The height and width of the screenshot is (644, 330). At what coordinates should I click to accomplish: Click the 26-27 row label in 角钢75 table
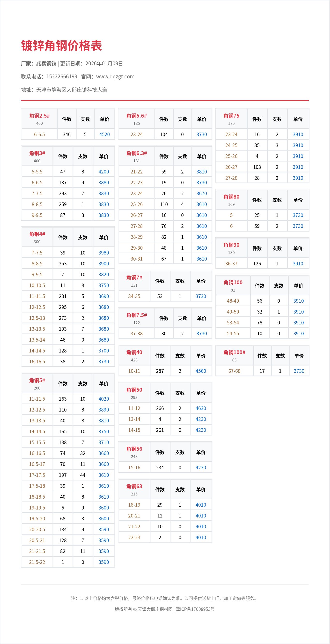(231, 167)
